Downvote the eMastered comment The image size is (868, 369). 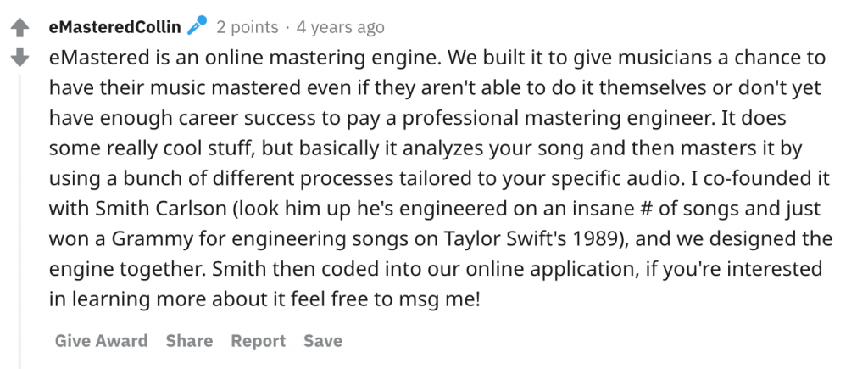20,57
